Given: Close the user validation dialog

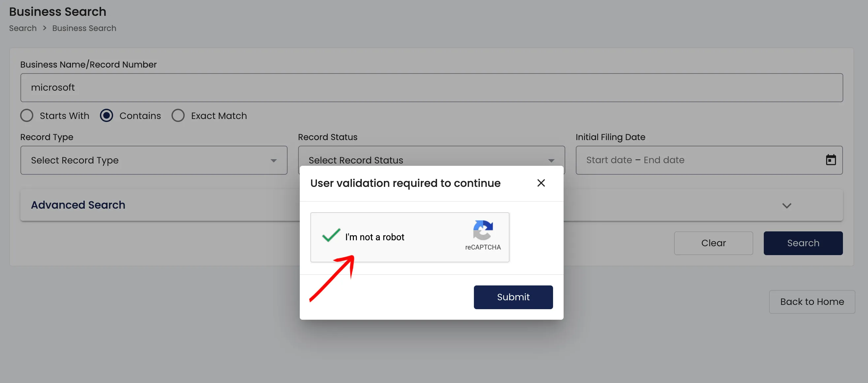Looking at the screenshot, I should pyautogui.click(x=541, y=183).
